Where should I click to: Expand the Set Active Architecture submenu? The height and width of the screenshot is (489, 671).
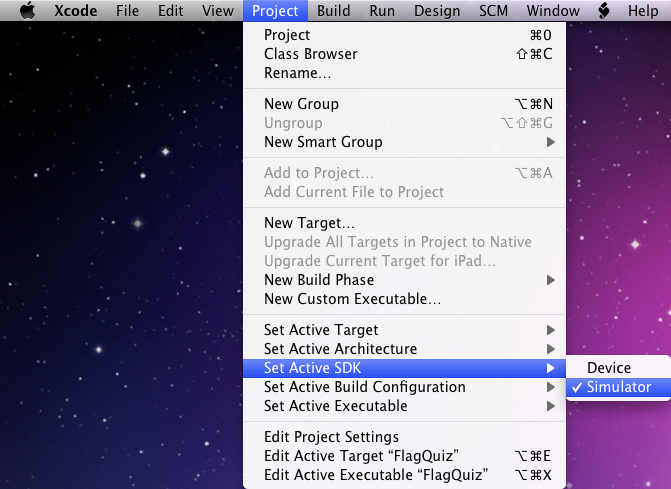pos(404,349)
